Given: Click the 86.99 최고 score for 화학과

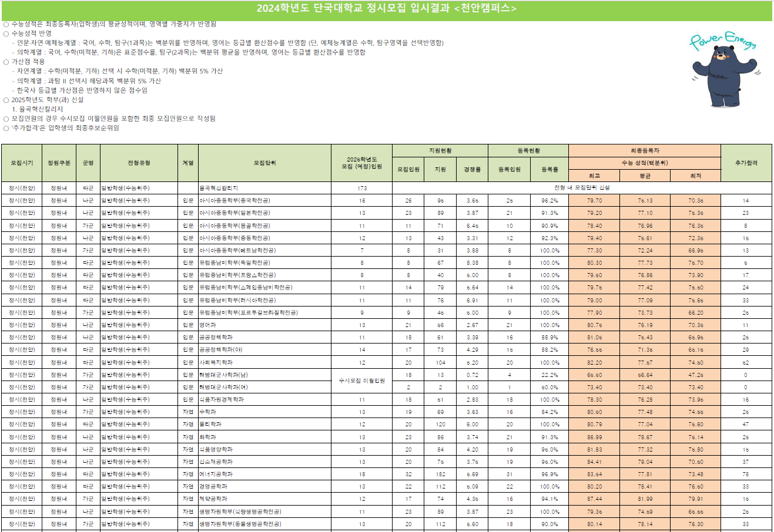Looking at the screenshot, I should (594, 437).
